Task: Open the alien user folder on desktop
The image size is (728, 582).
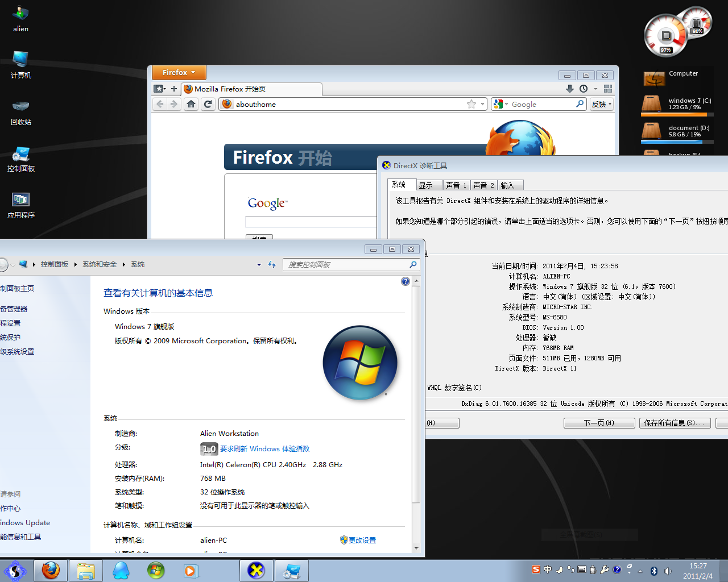Action: pos(20,18)
